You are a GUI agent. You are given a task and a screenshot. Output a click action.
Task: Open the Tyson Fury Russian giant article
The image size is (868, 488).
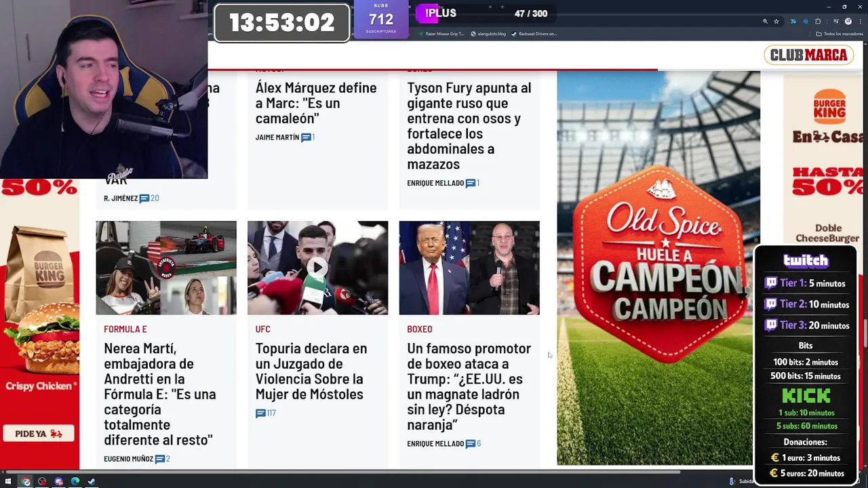pos(469,126)
